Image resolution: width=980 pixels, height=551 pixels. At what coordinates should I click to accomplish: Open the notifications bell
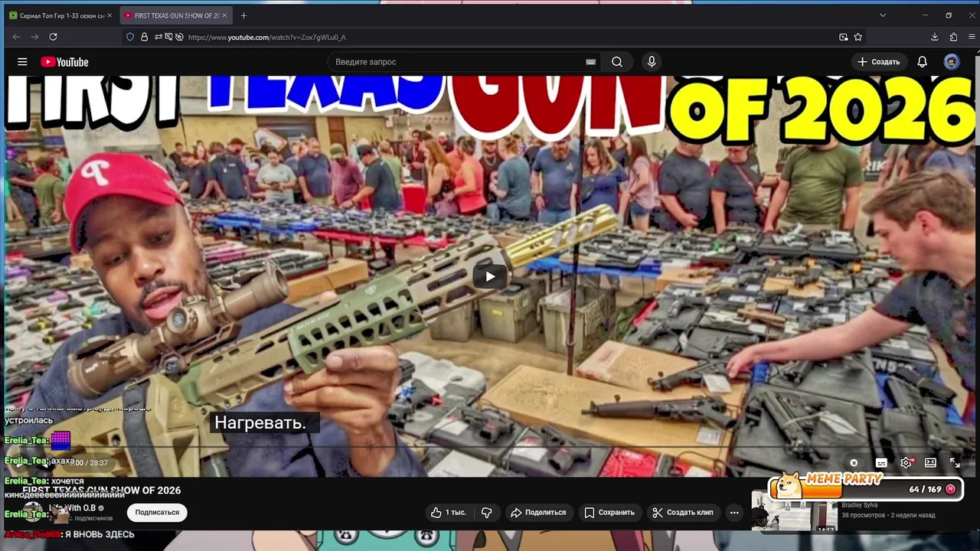pyautogui.click(x=923, y=62)
